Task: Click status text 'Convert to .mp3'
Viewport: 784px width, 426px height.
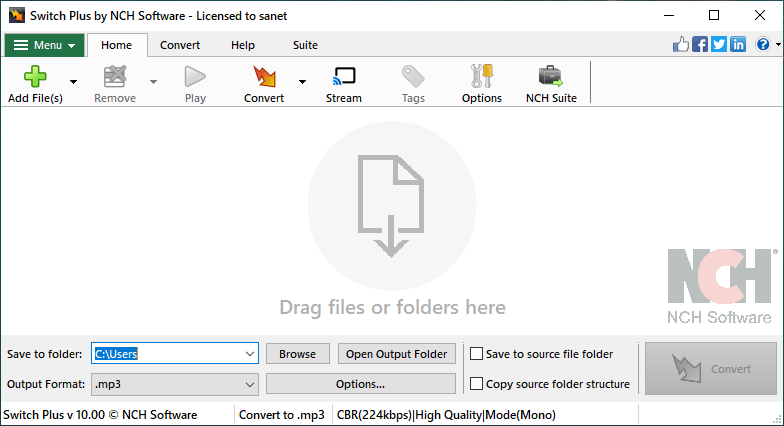Action: (x=282, y=415)
